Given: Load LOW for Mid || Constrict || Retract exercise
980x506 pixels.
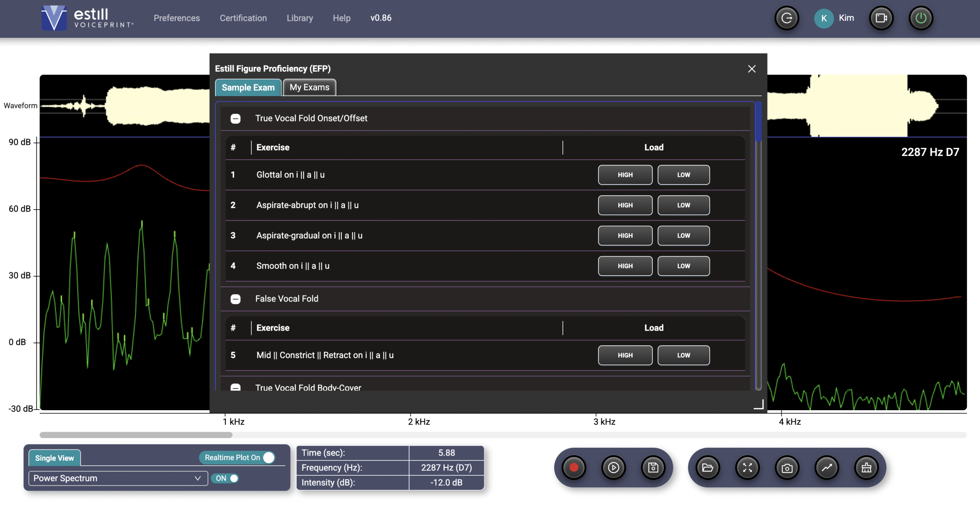Looking at the screenshot, I should click(x=683, y=355).
